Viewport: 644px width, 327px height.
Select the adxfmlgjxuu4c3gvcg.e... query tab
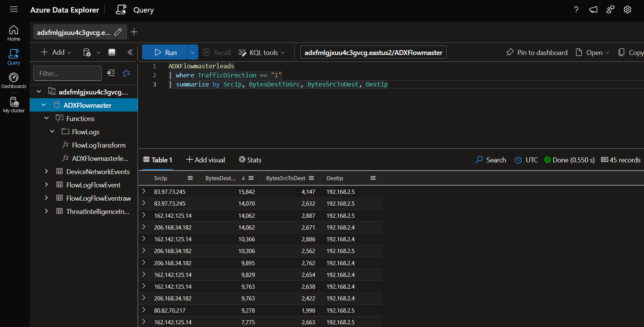(x=74, y=32)
